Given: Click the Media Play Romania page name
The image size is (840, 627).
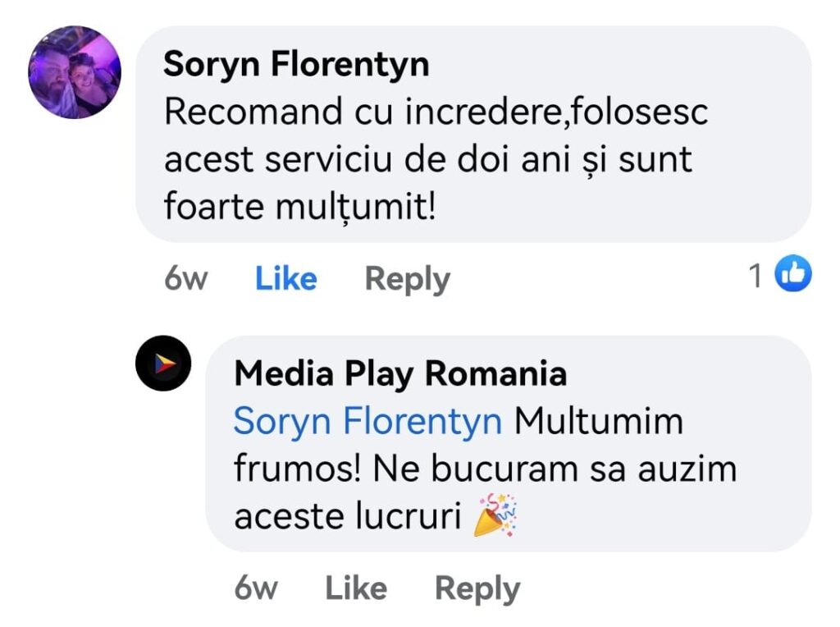Looking at the screenshot, I should click(x=400, y=374).
